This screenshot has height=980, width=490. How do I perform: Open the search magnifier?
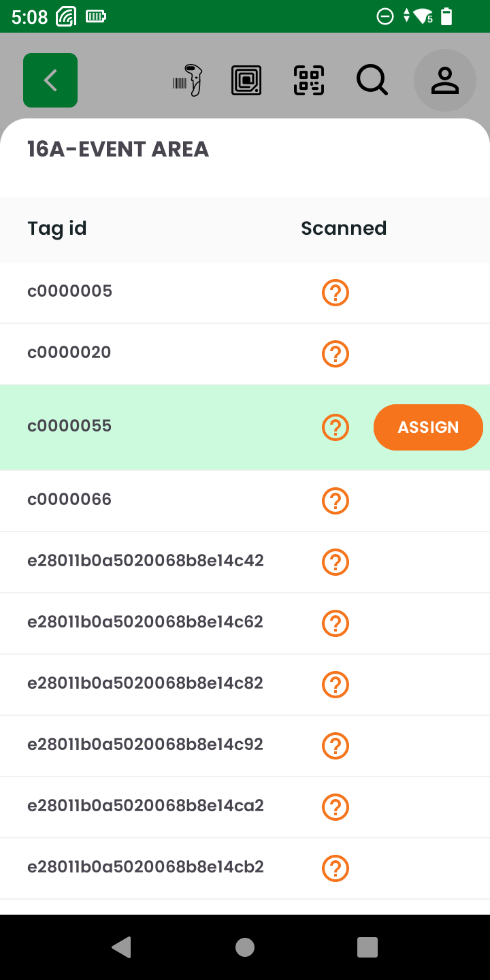pos(372,80)
